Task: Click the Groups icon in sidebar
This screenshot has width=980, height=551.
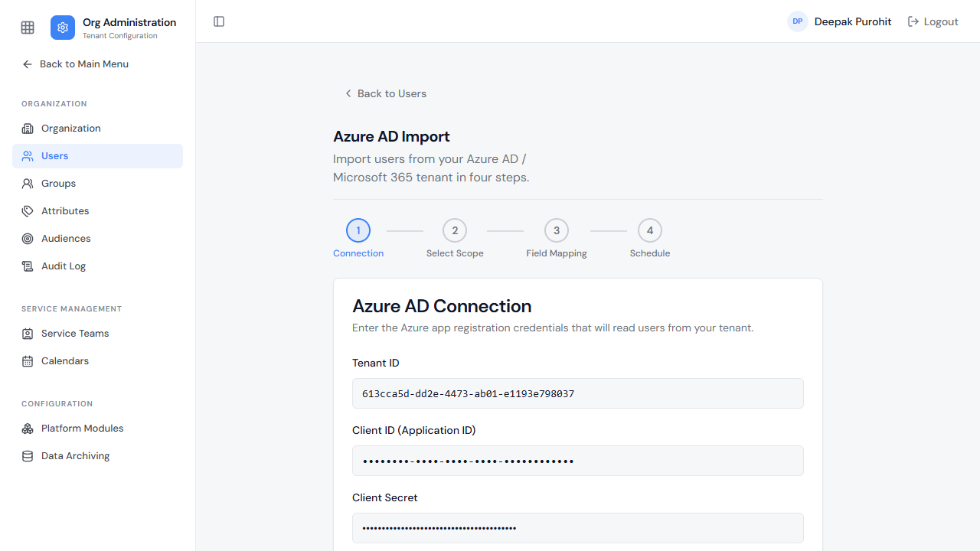Action: click(x=28, y=184)
